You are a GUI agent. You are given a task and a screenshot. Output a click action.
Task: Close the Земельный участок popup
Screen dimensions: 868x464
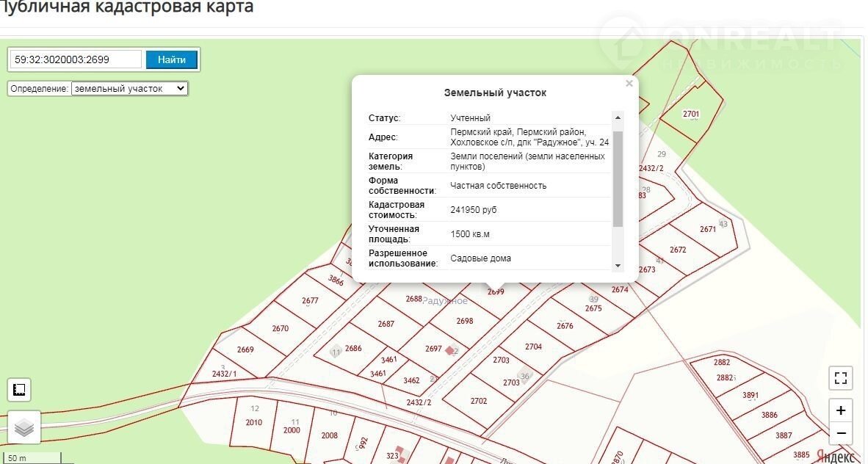629,84
